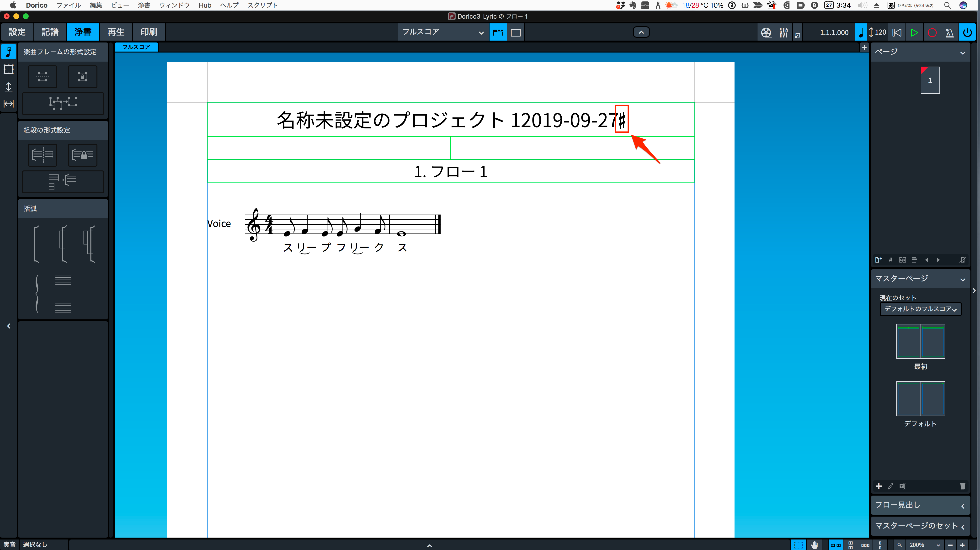980x550 pixels.
Task: Start playback with green play button
Action: click(x=914, y=33)
